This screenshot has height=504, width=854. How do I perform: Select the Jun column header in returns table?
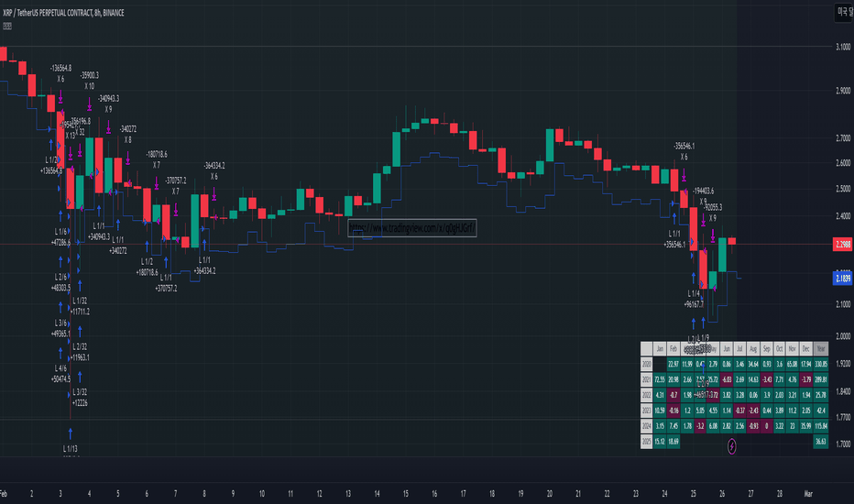727,349
